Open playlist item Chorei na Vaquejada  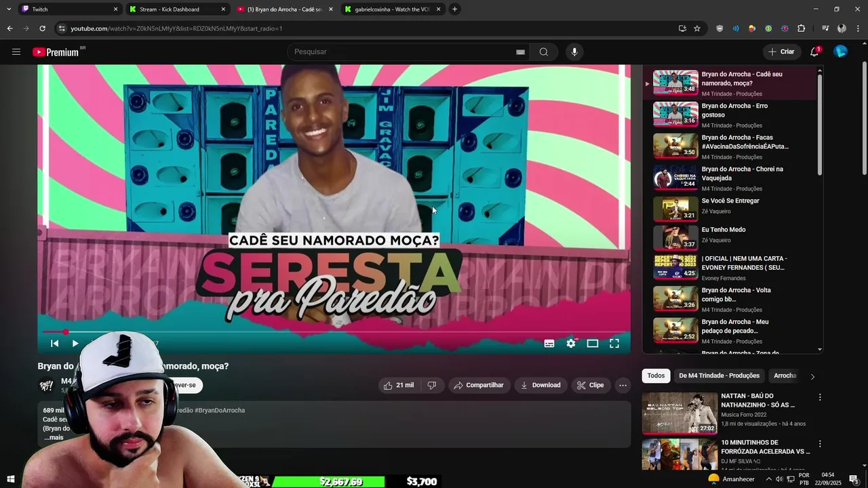click(x=730, y=178)
